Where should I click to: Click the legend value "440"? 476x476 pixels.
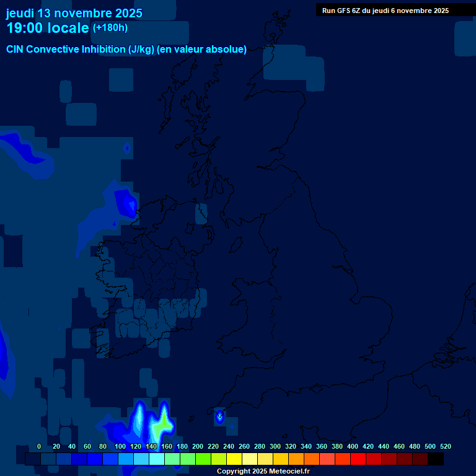[x=383, y=446]
